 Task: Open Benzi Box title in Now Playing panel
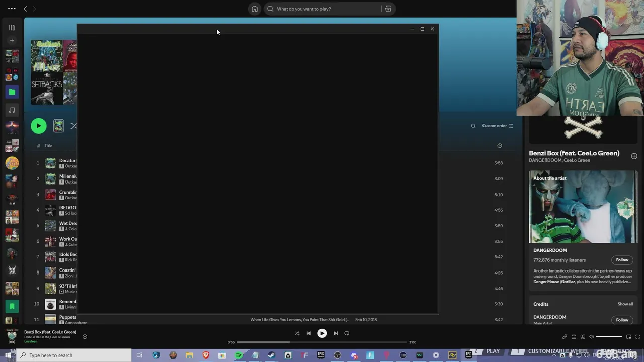[x=574, y=153]
